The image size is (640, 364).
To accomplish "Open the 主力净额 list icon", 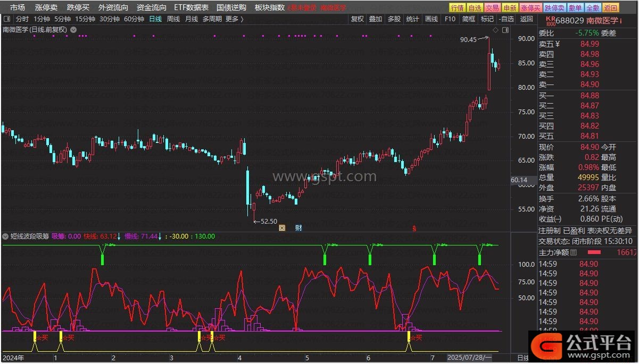I will [573, 253].
